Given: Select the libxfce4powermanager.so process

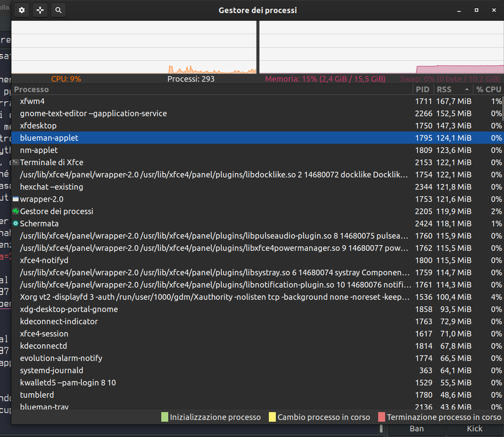Looking at the screenshot, I should pyautogui.click(x=257, y=248).
